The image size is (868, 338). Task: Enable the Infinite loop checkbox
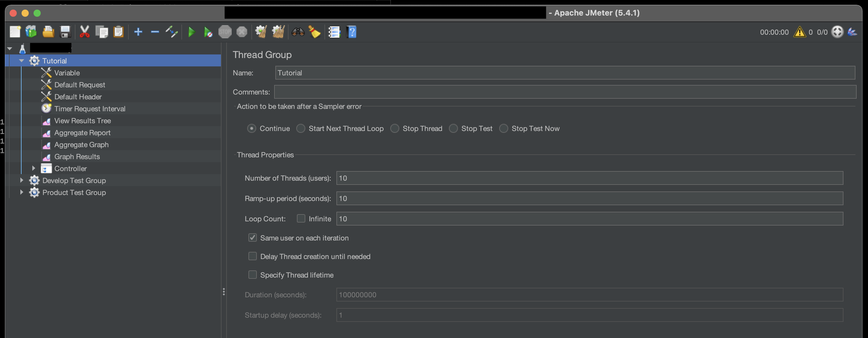301,218
